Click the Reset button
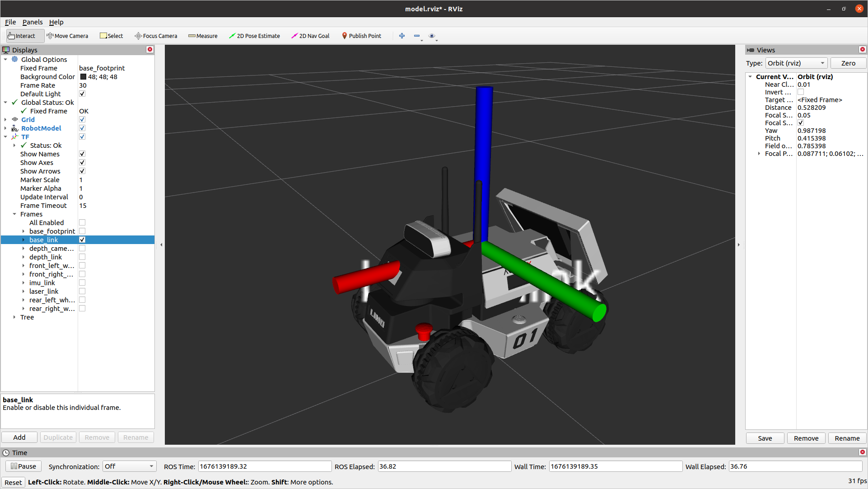The image size is (868, 489). (x=13, y=482)
